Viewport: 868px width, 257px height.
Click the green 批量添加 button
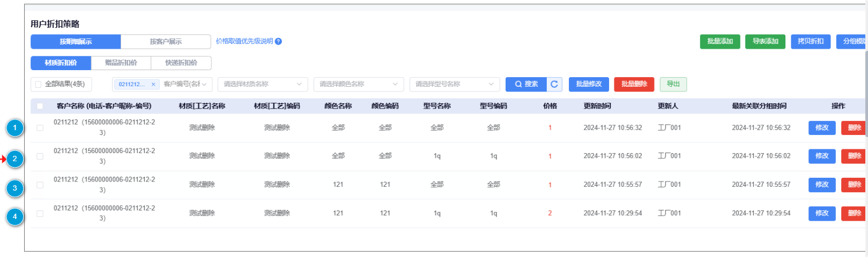click(719, 42)
